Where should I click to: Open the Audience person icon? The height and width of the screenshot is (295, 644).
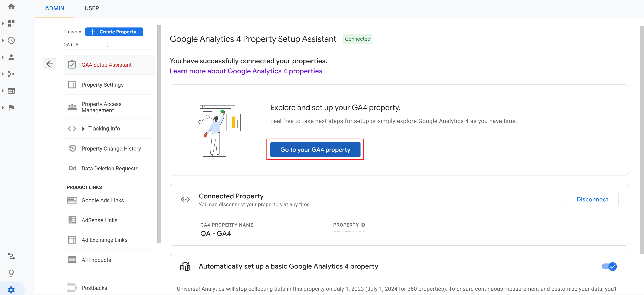click(11, 57)
